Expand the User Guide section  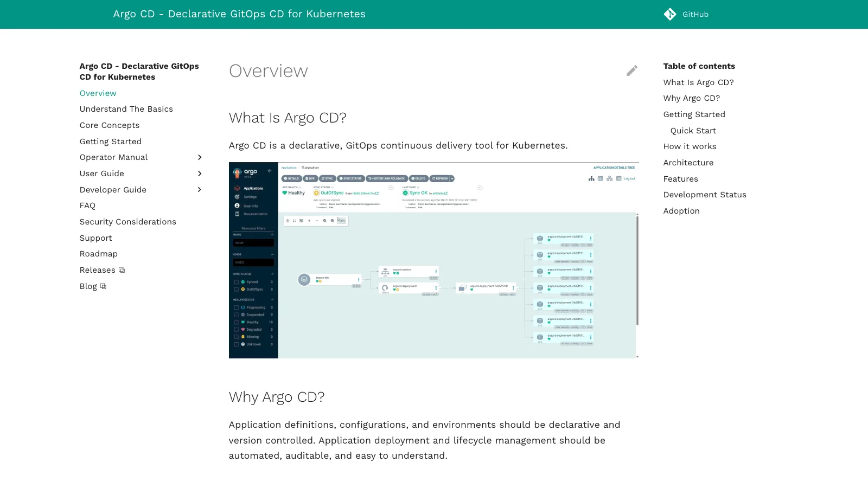tap(200, 174)
